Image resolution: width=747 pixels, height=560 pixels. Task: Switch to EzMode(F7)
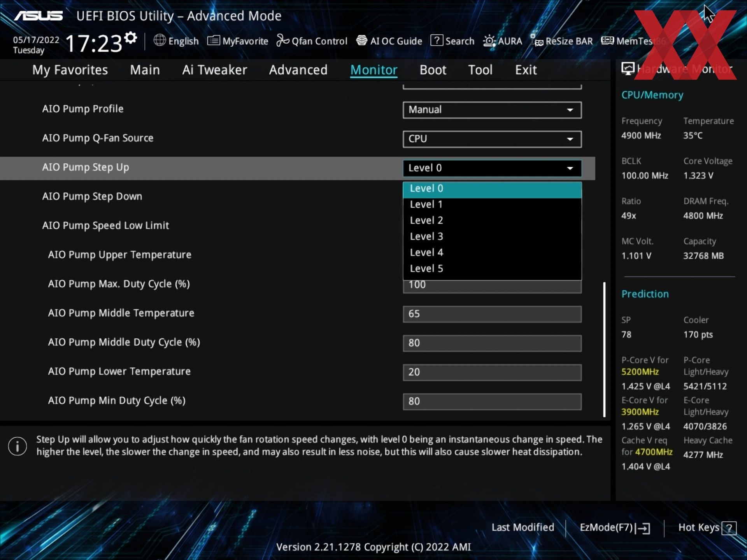[615, 528]
